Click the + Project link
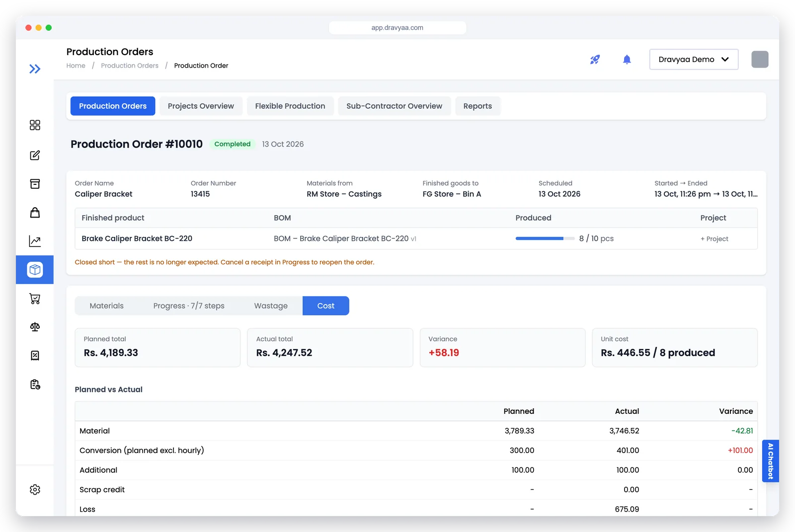The height and width of the screenshot is (532, 795). coord(715,239)
